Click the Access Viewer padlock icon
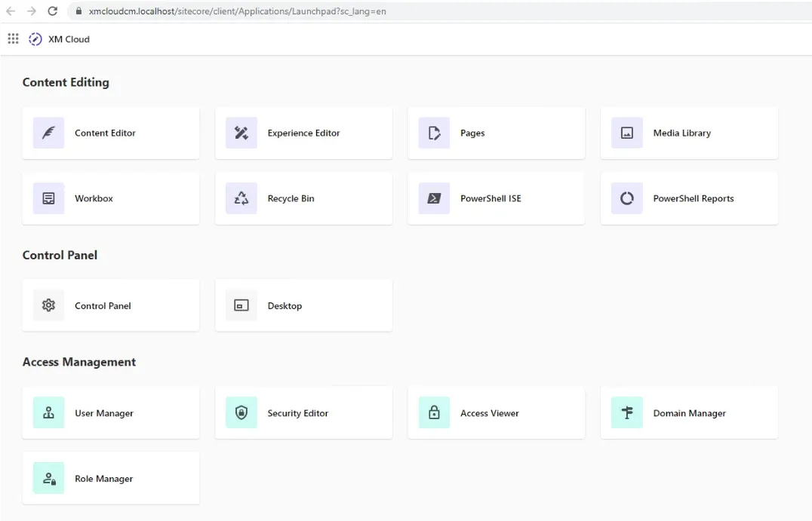The height and width of the screenshot is (521, 812). coord(434,412)
